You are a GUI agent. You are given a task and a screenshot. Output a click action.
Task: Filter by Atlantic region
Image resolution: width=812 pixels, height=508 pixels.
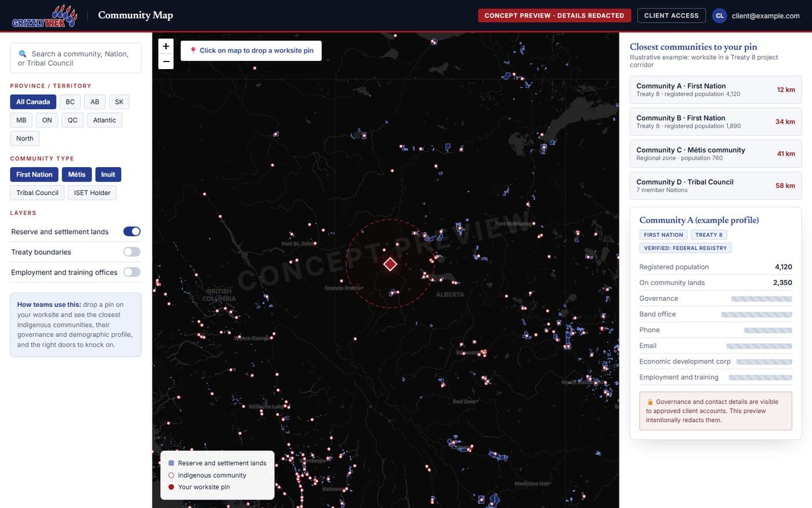pyautogui.click(x=104, y=120)
